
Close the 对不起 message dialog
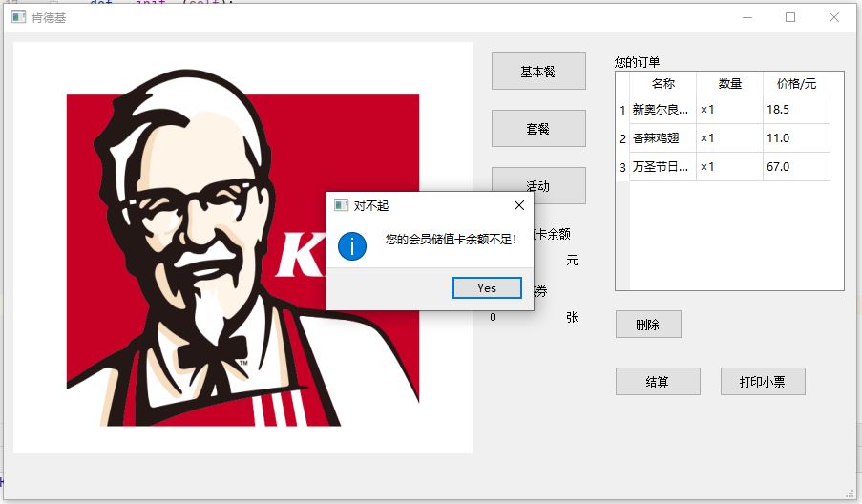pyautogui.click(x=519, y=205)
